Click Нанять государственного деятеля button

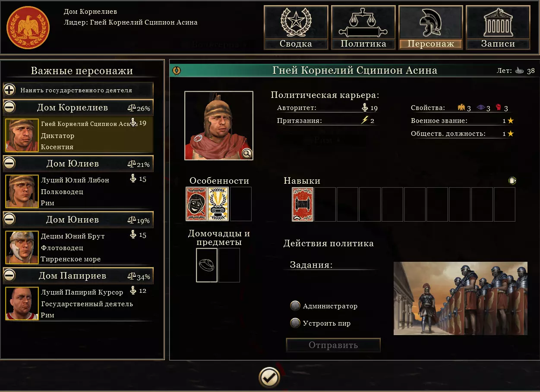tap(78, 90)
